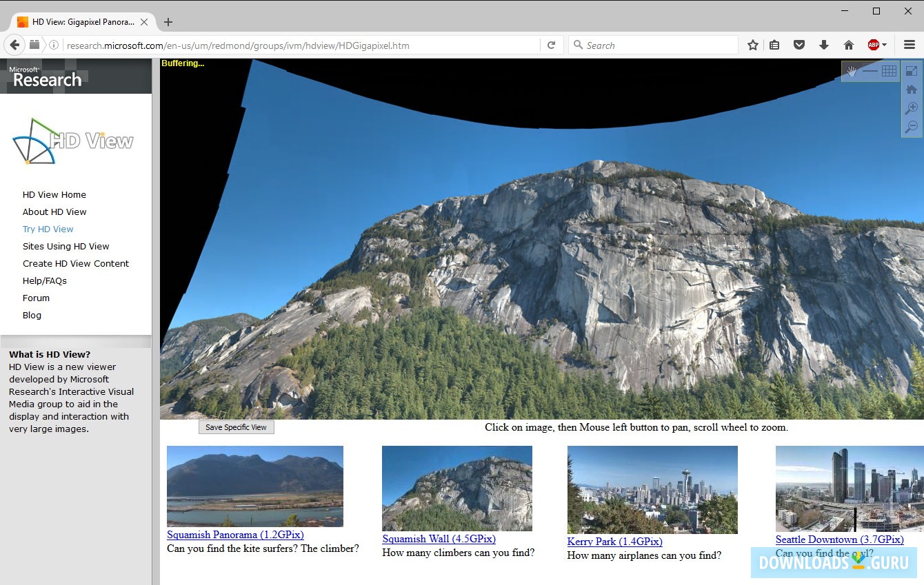924x585 pixels.
Task: Close the HD View Gigapixel tab
Action: coord(144,22)
